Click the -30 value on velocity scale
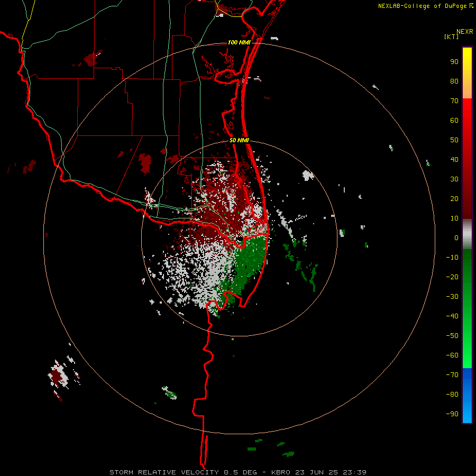 [x=452, y=297]
